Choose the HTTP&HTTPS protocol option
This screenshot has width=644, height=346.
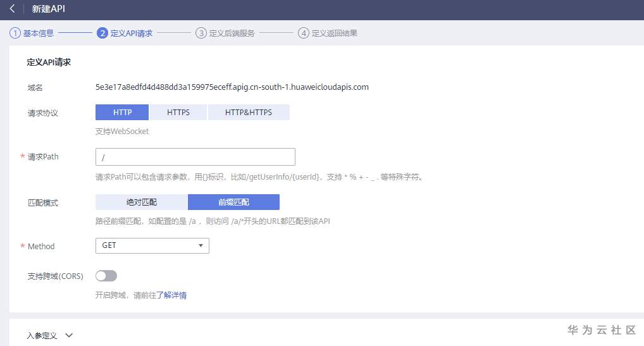pos(249,113)
